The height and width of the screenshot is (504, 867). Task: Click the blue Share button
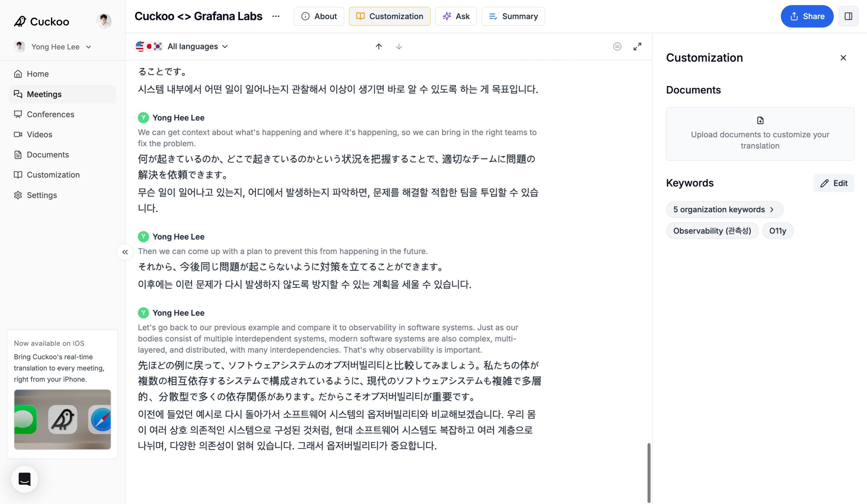pos(807,16)
